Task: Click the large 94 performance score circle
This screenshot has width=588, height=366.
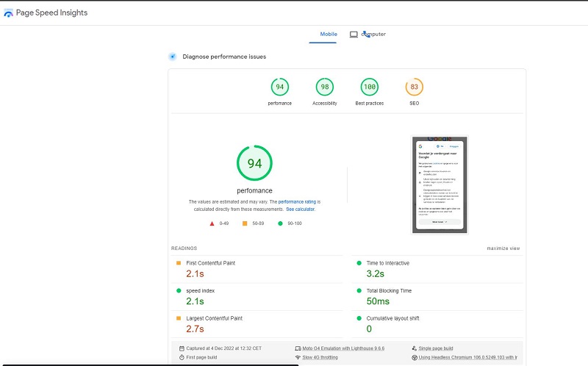Action: pyautogui.click(x=254, y=163)
